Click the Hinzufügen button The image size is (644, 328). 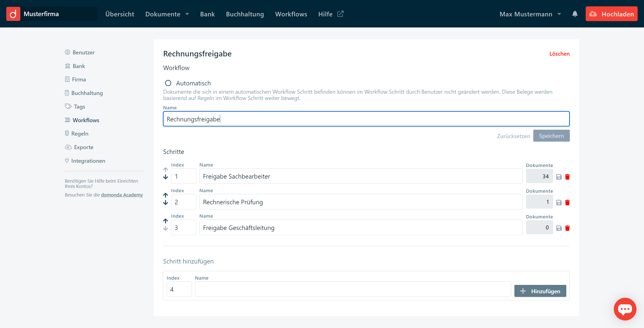click(x=540, y=291)
